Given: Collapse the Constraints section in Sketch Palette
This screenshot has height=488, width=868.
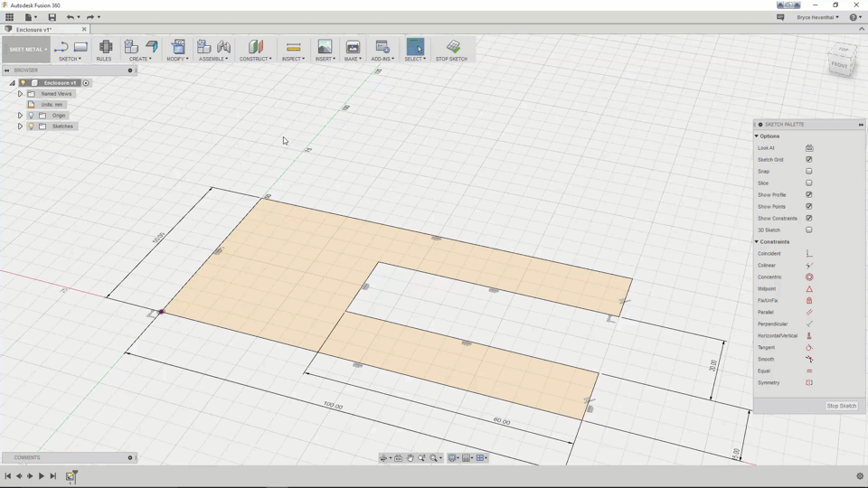Looking at the screenshot, I should click(757, 242).
